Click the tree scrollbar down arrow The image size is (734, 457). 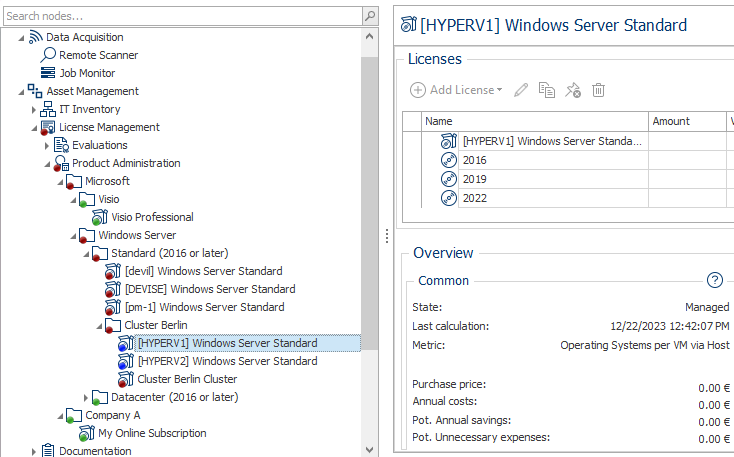coord(369,450)
